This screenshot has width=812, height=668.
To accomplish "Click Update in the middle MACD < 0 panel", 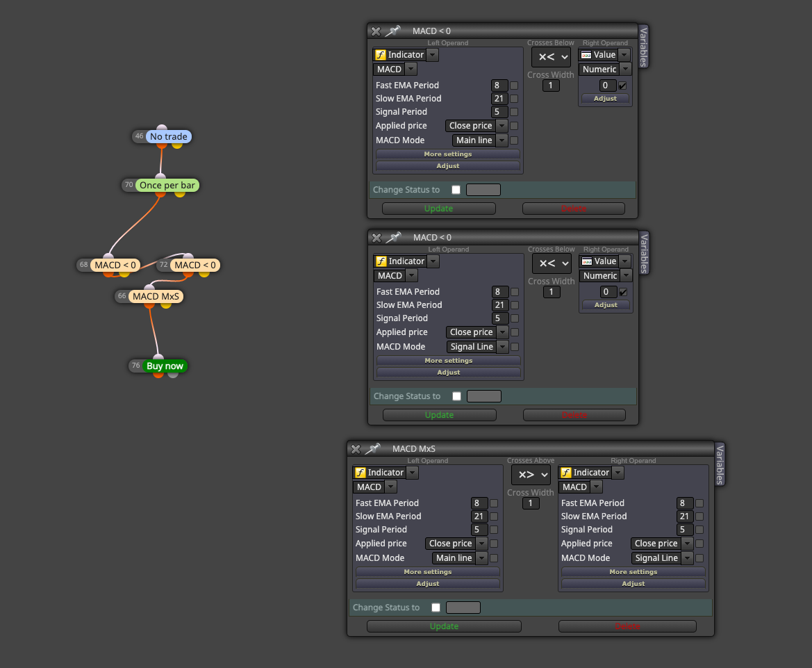I will pyautogui.click(x=439, y=415).
